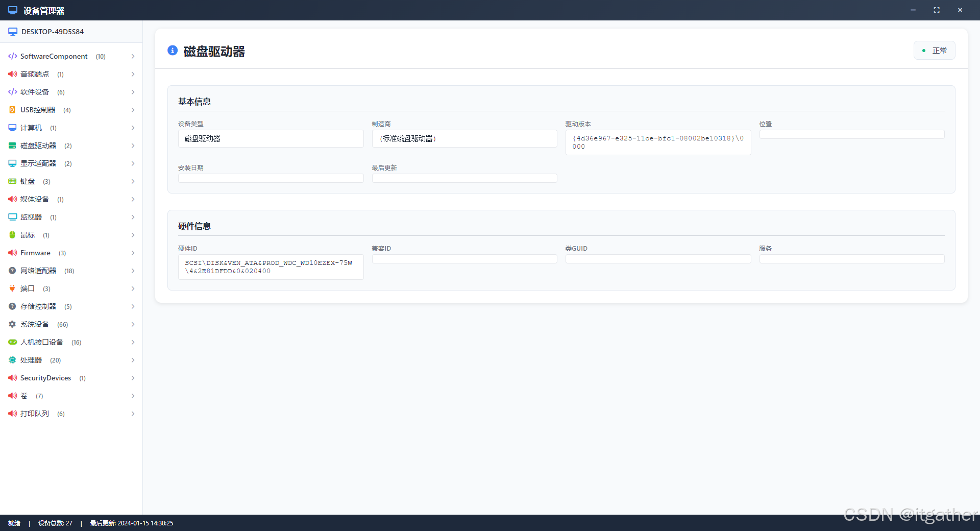
Task: Click the chip icon beside 处理器
Action: (12, 360)
